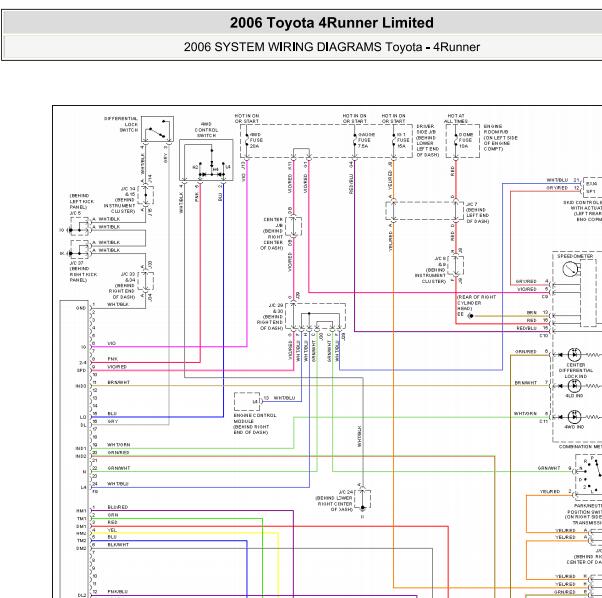Click the GRN/RED label at IND2 terminal
Screen dimensions: 602x598
tap(118, 453)
